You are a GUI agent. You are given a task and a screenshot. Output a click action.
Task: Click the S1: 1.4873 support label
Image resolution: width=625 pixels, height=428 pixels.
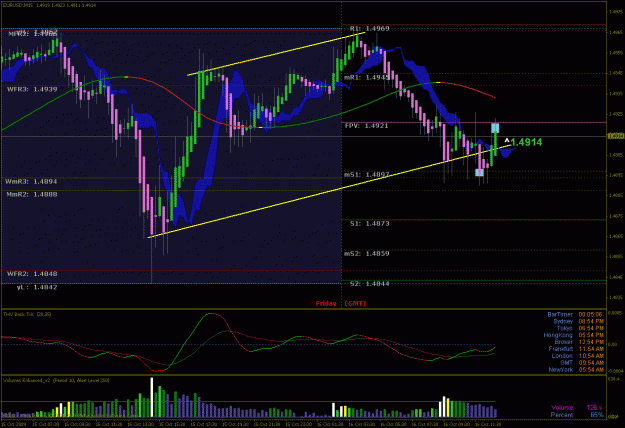tap(369, 224)
